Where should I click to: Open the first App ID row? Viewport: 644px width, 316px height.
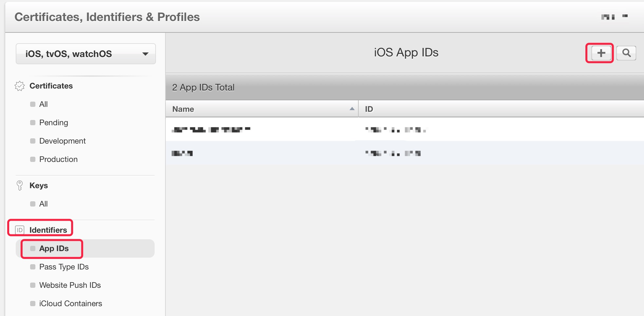(x=405, y=129)
